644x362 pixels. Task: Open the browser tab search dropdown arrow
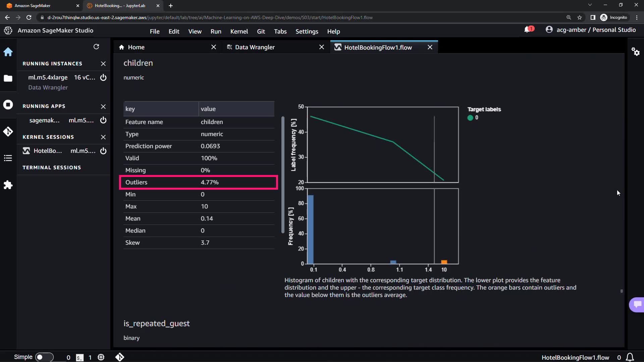tap(590, 5)
